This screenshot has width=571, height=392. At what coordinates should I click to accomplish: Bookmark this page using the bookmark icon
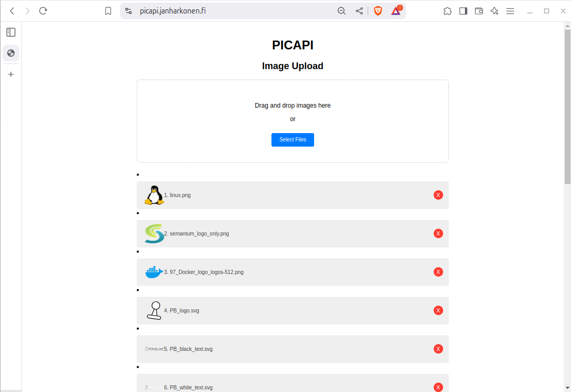[x=108, y=11]
